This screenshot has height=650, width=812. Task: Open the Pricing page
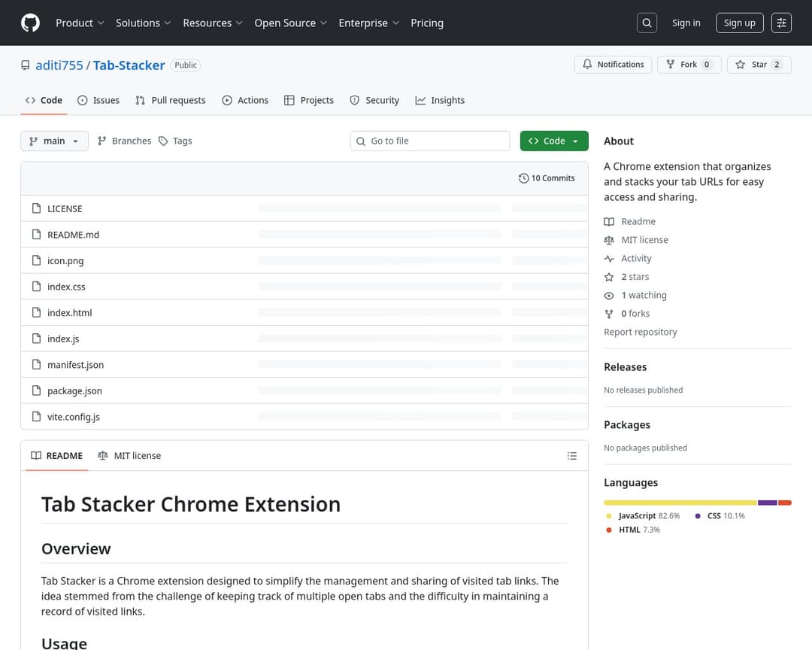point(427,23)
